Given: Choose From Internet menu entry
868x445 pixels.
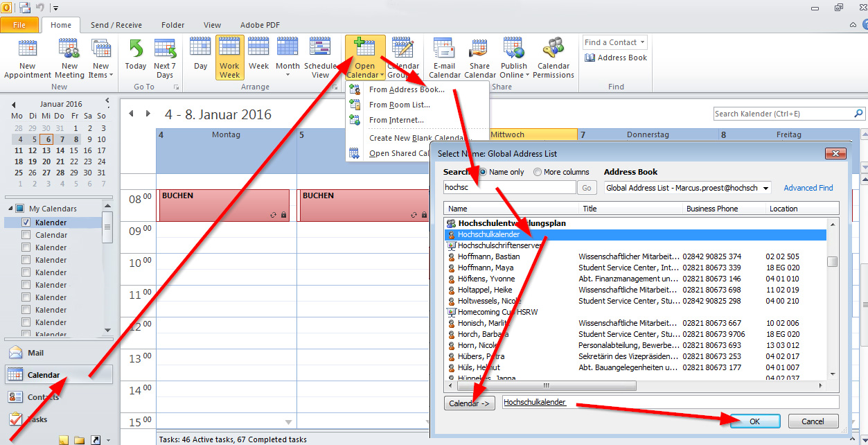Looking at the screenshot, I should (x=417, y=120).
